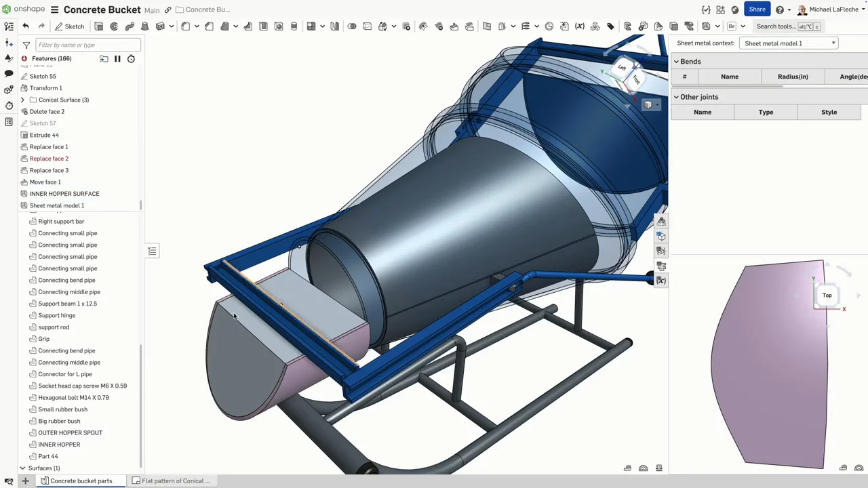
Task: Collapse the Bends section
Action: [x=676, y=62]
